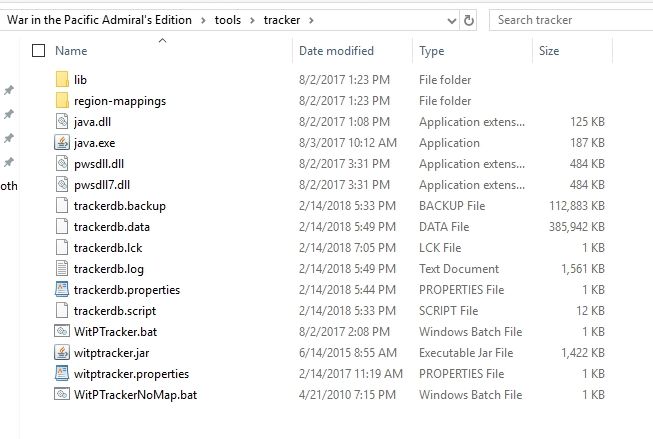
Task: Select the java.dll file name
Action: 92,122
